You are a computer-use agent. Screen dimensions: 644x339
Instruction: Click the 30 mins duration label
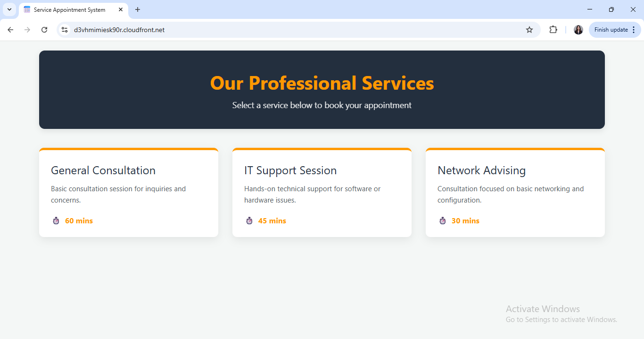point(465,221)
